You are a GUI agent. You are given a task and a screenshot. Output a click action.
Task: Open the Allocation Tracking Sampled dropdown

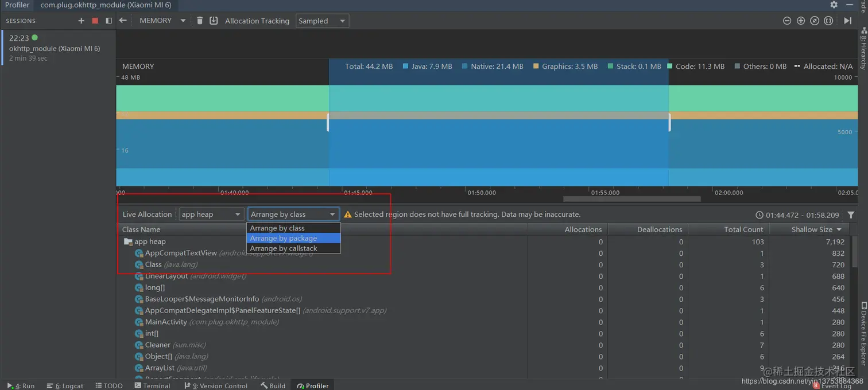pos(322,21)
